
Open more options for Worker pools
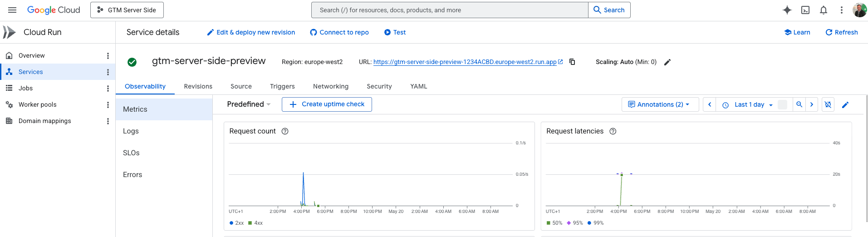click(x=108, y=105)
